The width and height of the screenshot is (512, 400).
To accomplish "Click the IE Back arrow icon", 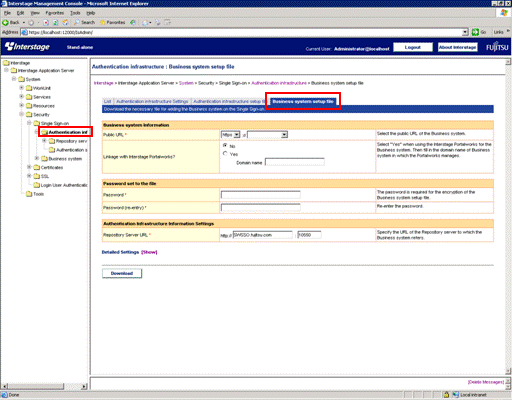I will 5,22.
